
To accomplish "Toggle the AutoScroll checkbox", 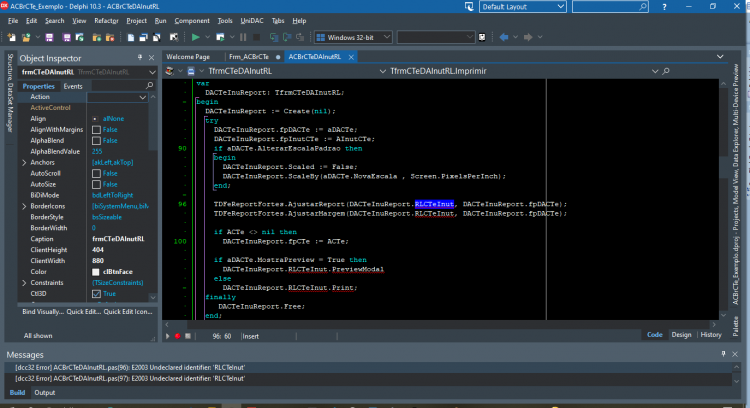I will pyautogui.click(x=96, y=174).
